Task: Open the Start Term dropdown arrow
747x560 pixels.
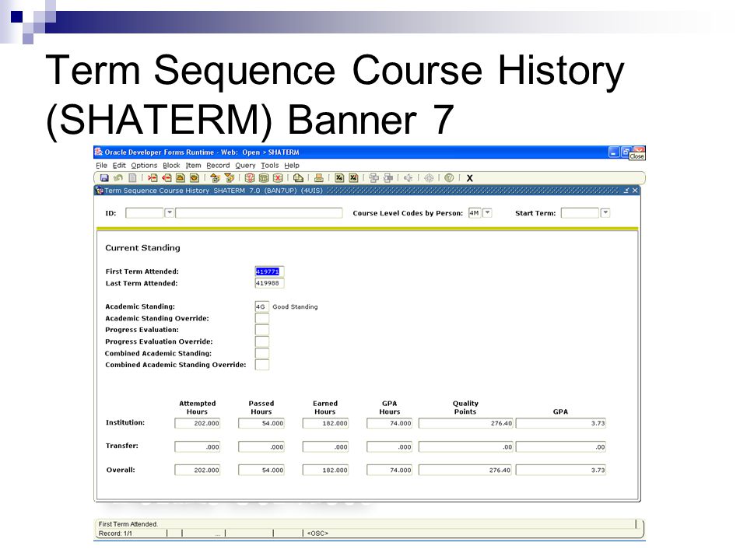Action: click(x=605, y=213)
